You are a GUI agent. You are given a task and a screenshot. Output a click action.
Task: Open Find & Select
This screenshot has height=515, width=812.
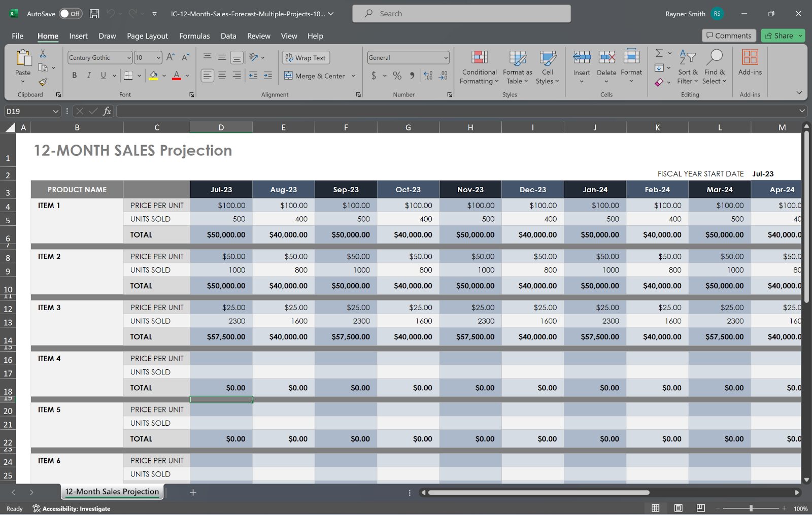point(715,67)
